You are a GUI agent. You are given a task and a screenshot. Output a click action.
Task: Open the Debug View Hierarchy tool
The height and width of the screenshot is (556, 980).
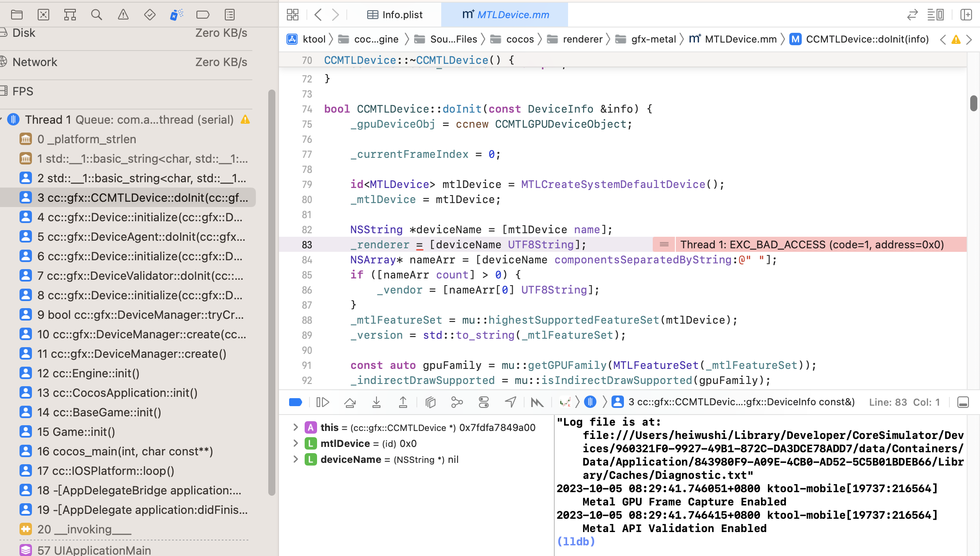pyautogui.click(x=431, y=402)
